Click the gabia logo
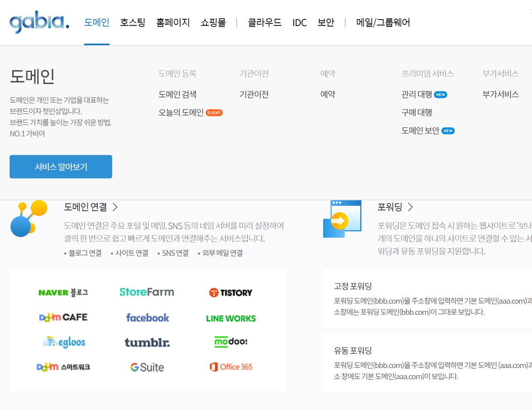 coord(39,22)
